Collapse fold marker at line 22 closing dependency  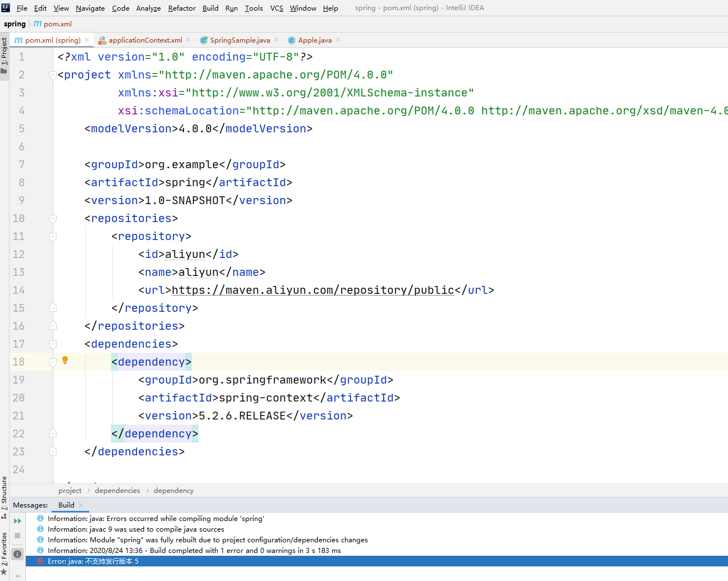pyautogui.click(x=53, y=434)
